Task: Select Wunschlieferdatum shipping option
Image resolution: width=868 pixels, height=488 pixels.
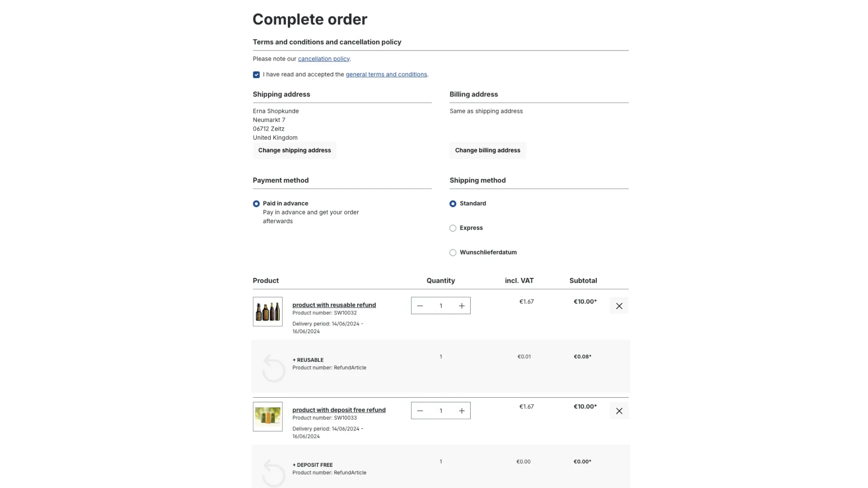Action: (453, 253)
